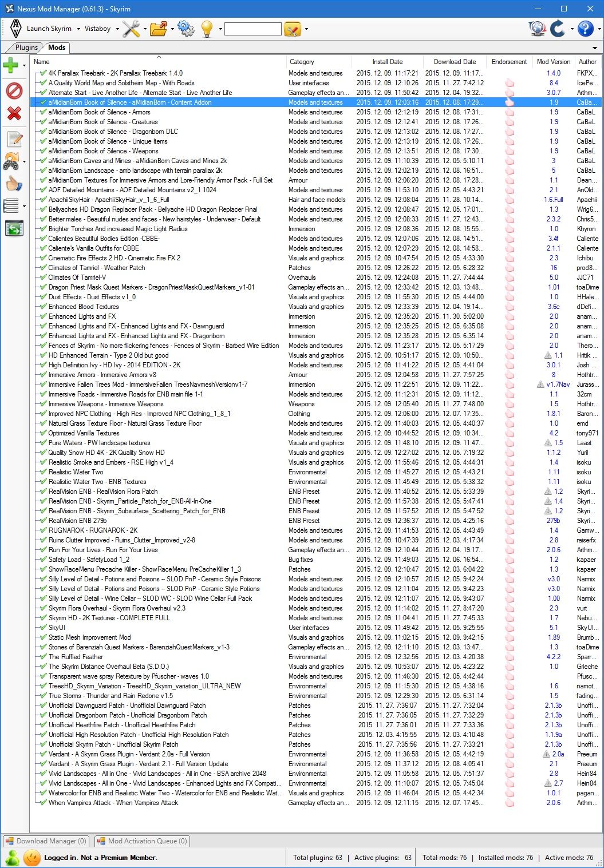Sort by the Category column header
604x868 pixels.
[319, 62]
